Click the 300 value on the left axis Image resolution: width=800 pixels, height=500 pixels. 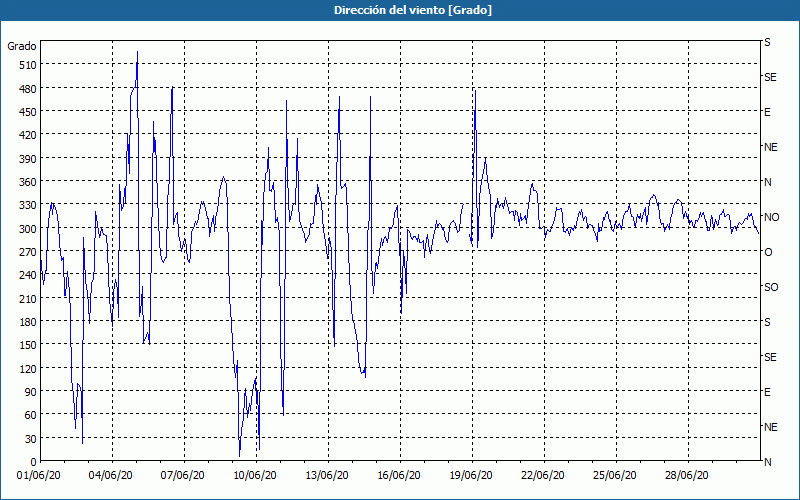click(28, 229)
